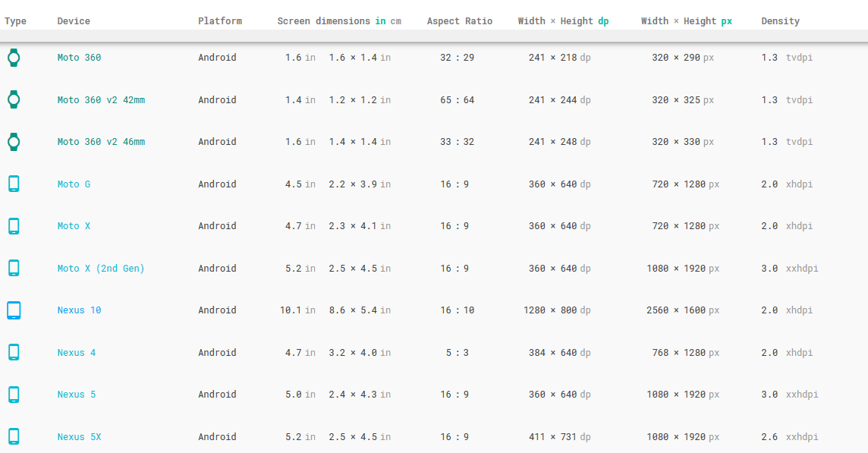Sort table by Density column header
Viewport: 868px width, 453px height.
click(x=780, y=21)
